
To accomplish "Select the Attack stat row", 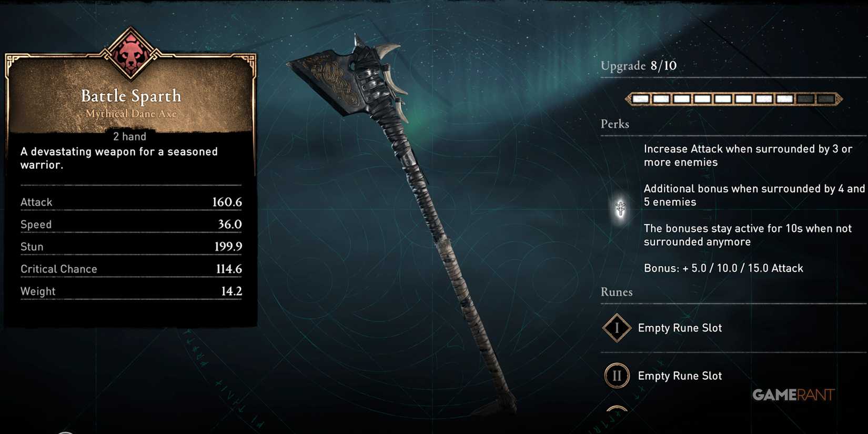I will 131,202.
